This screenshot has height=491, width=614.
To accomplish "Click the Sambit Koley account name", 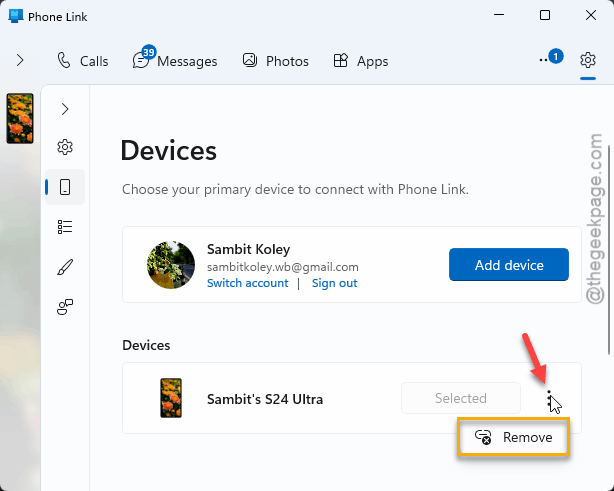I will tap(248, 249).
